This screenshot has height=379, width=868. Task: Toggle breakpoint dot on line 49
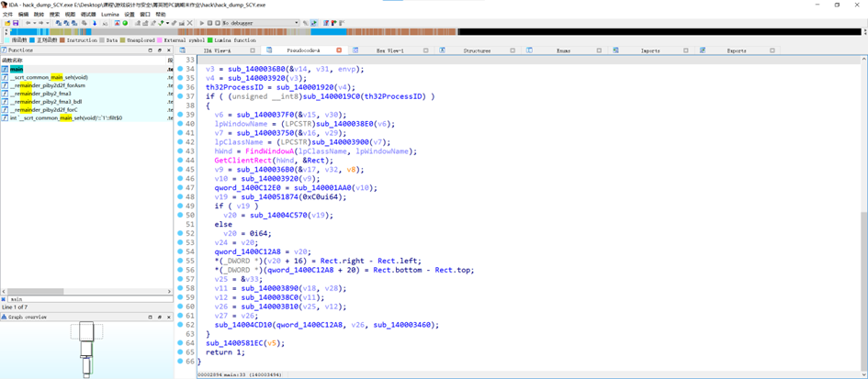[180, 206]
